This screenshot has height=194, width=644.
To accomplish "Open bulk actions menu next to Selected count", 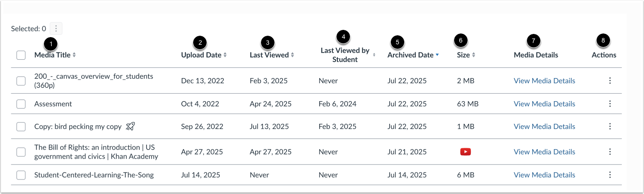I will coord(56,28).
